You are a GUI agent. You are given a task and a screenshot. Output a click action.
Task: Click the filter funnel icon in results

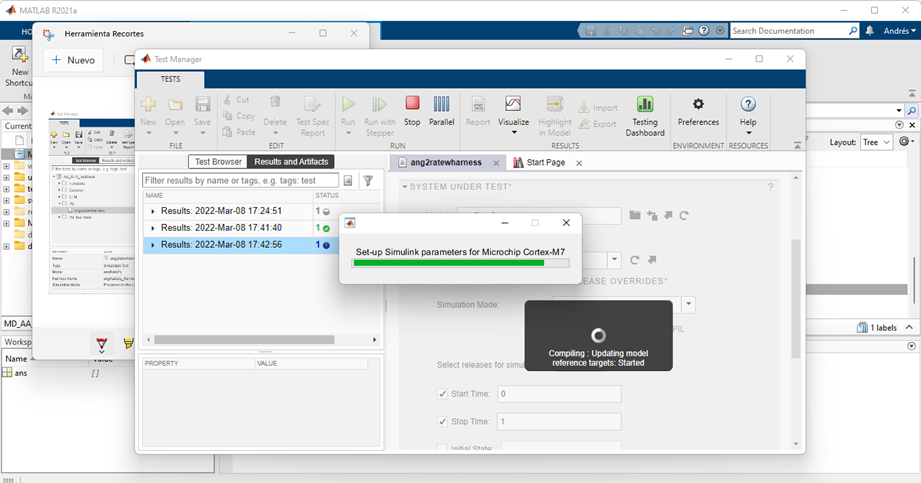[368, 181]
